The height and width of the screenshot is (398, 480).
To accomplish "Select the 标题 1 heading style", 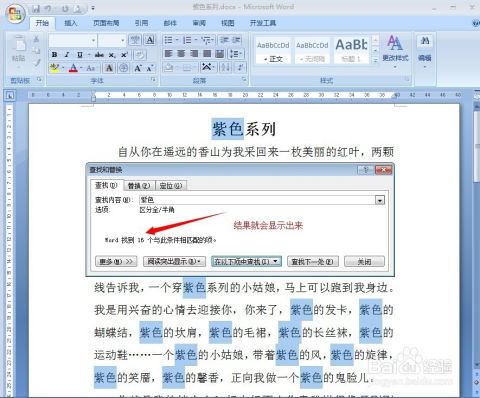I will pyautogui.click(x=351, y=51).
